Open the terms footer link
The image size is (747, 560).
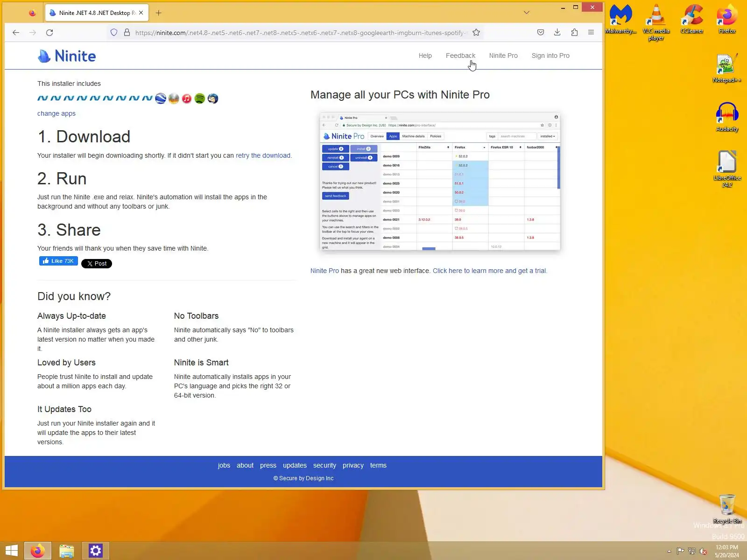pyautogui.click(x=378, y=465)
